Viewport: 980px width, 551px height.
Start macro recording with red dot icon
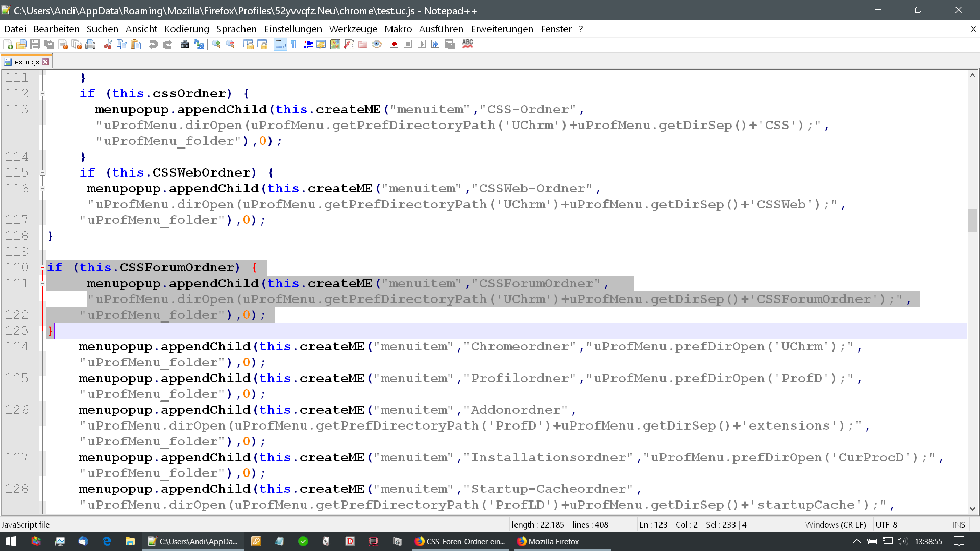pos(394,44)
